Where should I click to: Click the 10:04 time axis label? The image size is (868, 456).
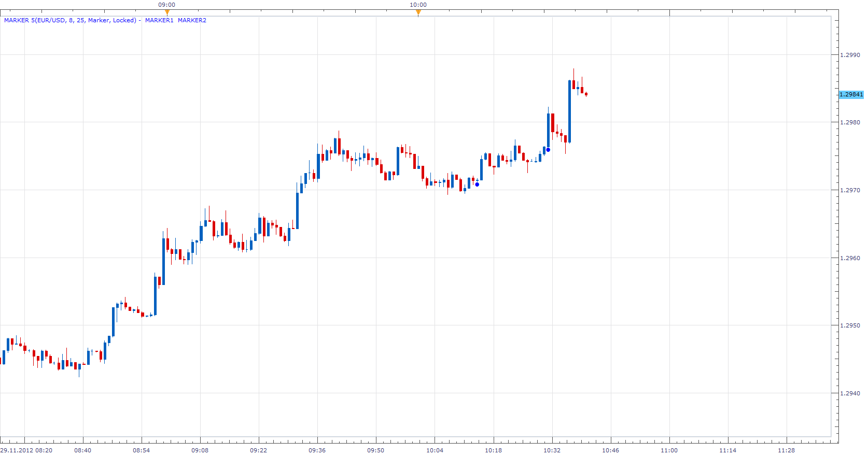click(x=435, y=450)
